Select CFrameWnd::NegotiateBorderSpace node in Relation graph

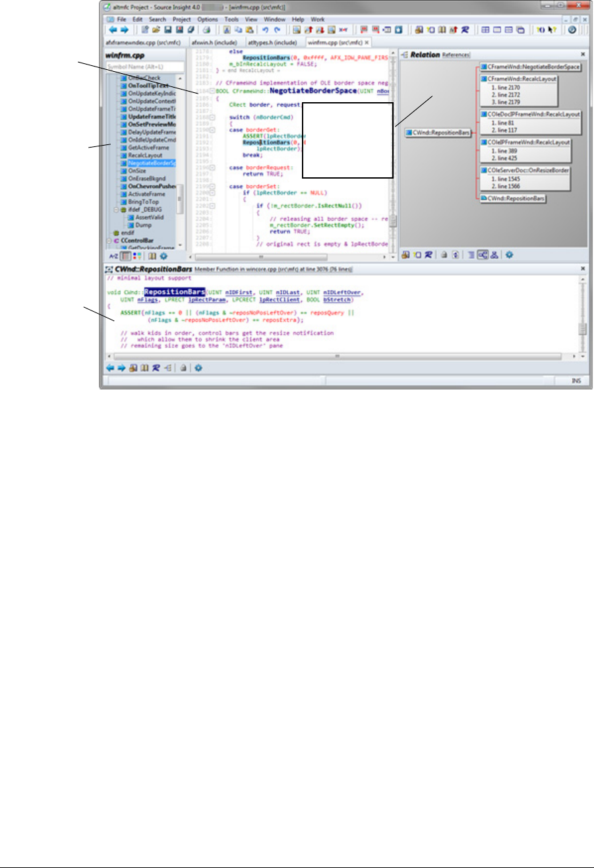click(531, 67)
